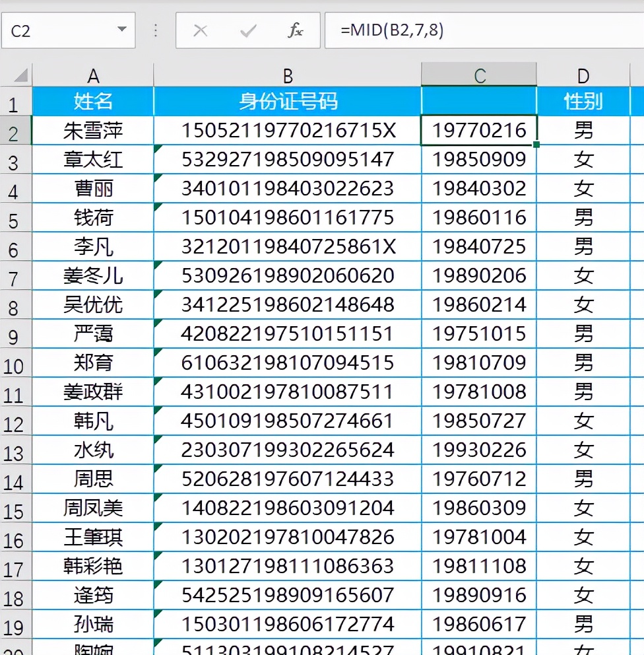Select column header B

point(288,75)
